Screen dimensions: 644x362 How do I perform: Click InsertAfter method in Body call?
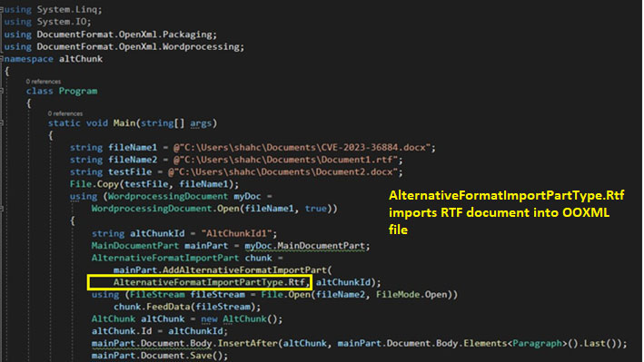(247, 344)
